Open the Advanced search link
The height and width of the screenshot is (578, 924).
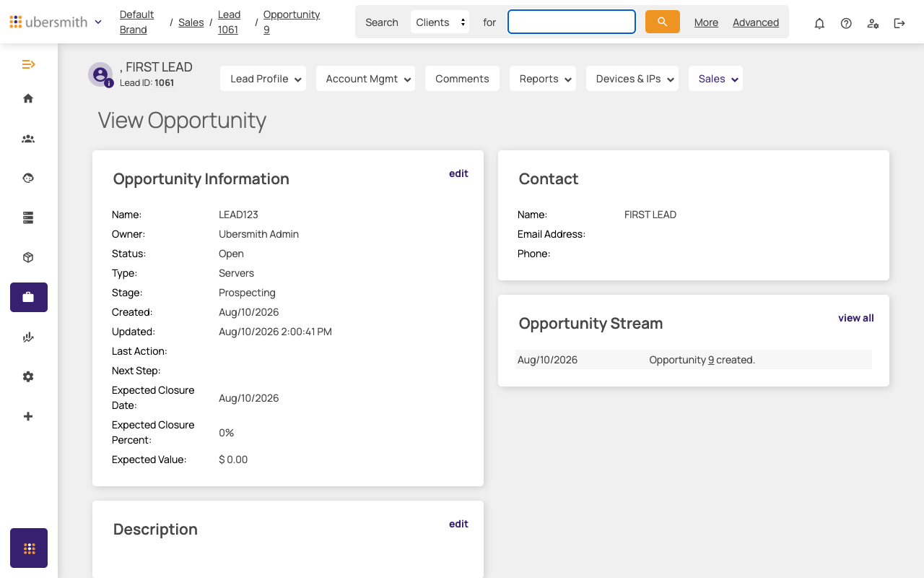coord(756,22)
